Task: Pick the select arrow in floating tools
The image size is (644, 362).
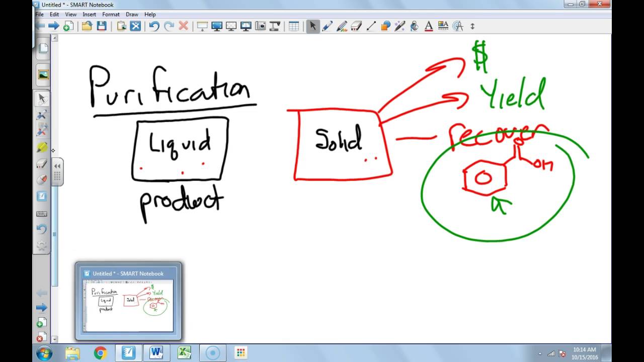Action: 42,99
